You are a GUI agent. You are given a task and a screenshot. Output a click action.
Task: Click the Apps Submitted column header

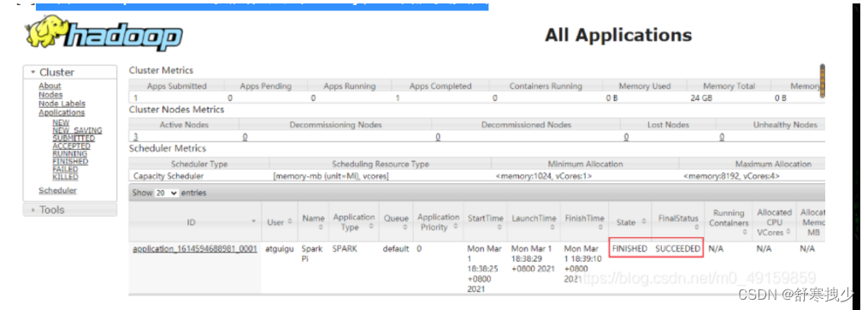click(176, 86)
